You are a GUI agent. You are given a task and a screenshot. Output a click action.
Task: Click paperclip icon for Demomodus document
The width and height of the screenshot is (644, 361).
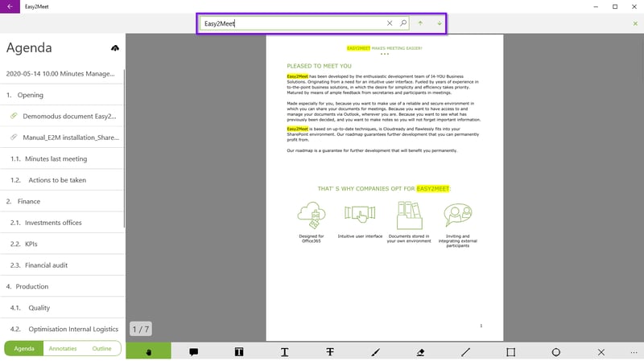click(x=14, y=116)
